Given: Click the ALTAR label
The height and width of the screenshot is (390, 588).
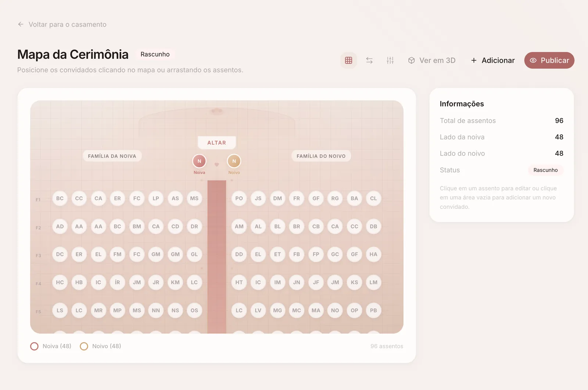Looking at the screenshot, I should pyautogui.click(x=217, y=143).
